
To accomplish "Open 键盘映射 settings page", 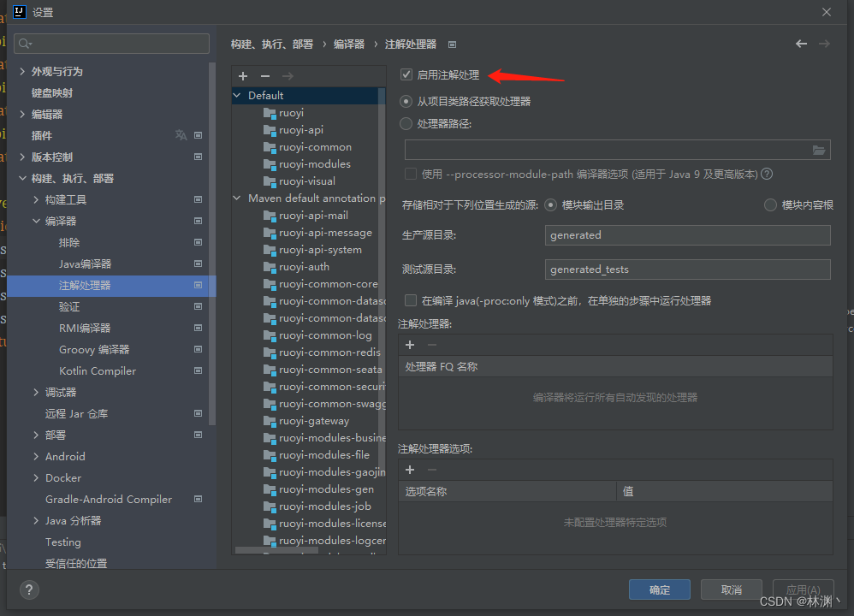I will [52, 92].
